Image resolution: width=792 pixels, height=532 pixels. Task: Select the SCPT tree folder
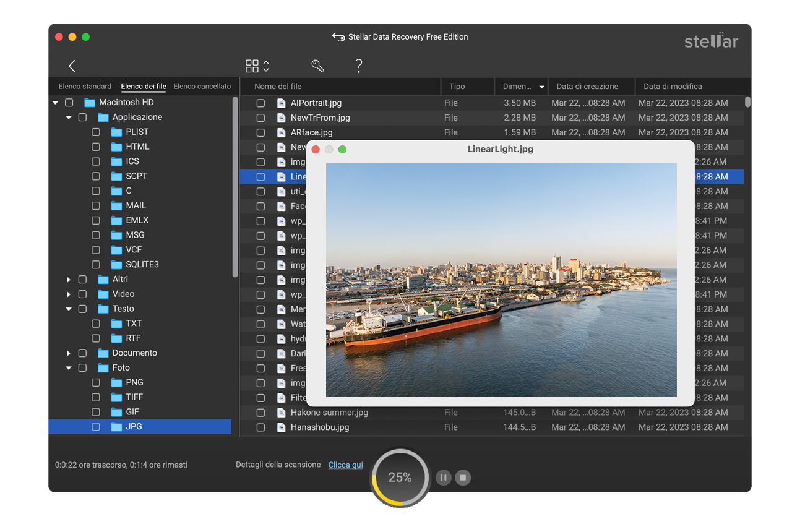click(136, 176)
